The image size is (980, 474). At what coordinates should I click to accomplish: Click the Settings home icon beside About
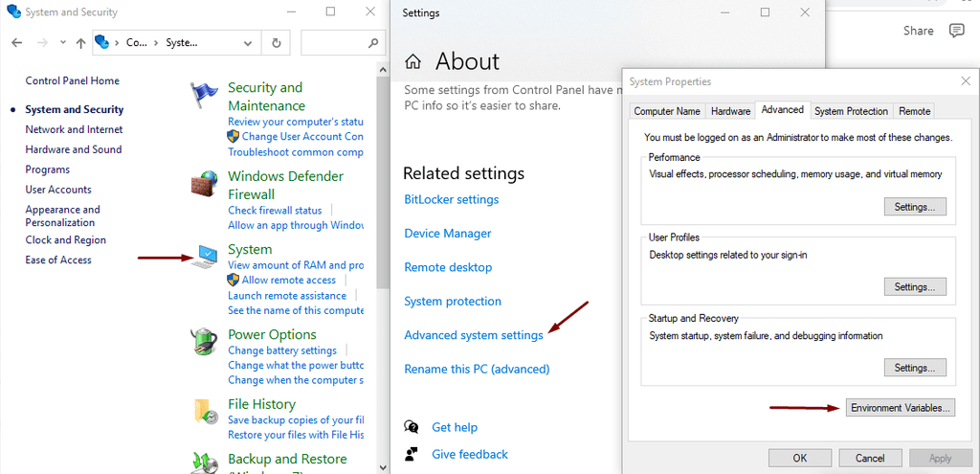[413, 62]
